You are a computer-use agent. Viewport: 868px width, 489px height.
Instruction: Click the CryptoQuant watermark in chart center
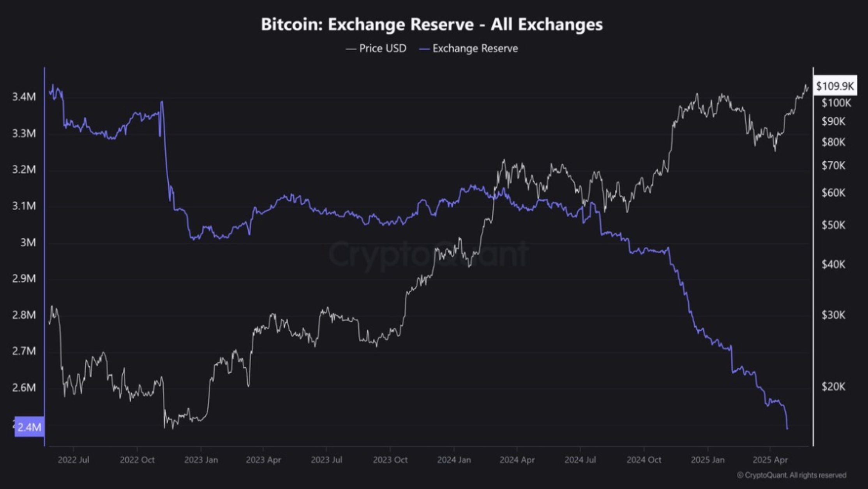point(429,254)
